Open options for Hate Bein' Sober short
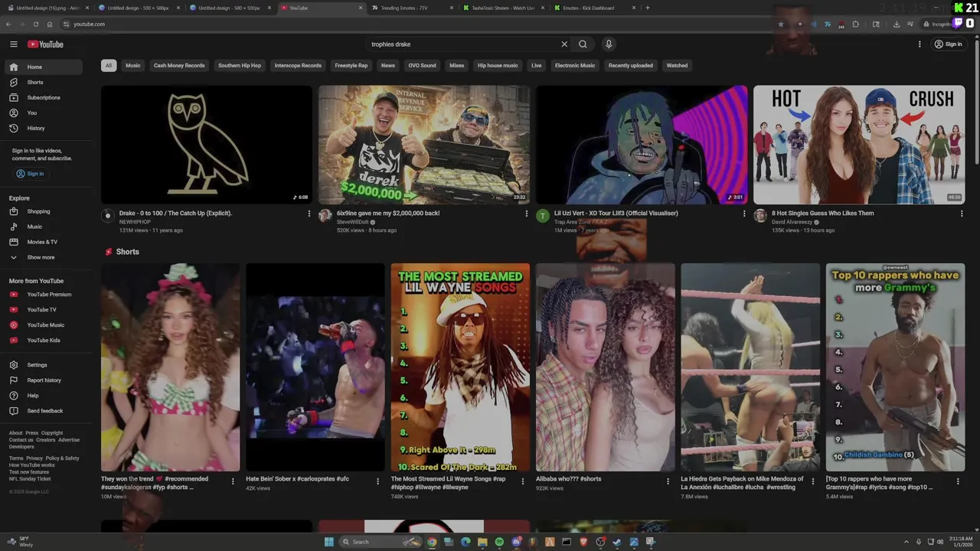Viewport: 980px width, 551px height. tap(377, 481)
